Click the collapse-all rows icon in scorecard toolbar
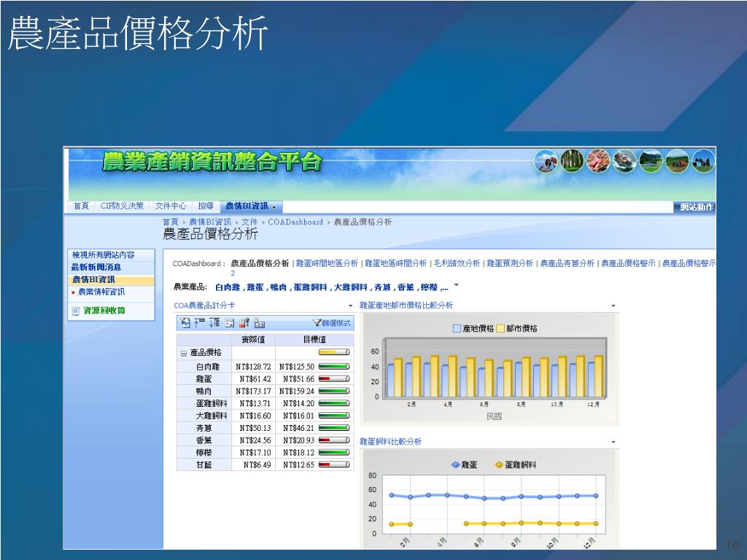 [198, 323]
